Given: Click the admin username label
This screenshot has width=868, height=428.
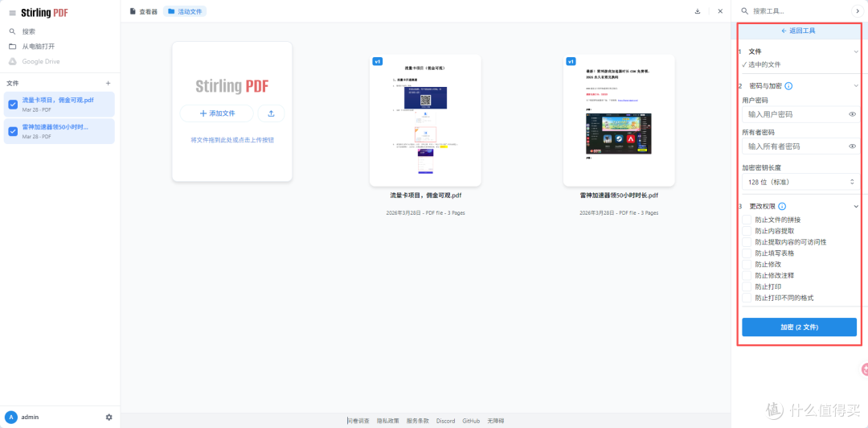Looking at the screenshot, I should pyautogui.click(x=30, y=417).
